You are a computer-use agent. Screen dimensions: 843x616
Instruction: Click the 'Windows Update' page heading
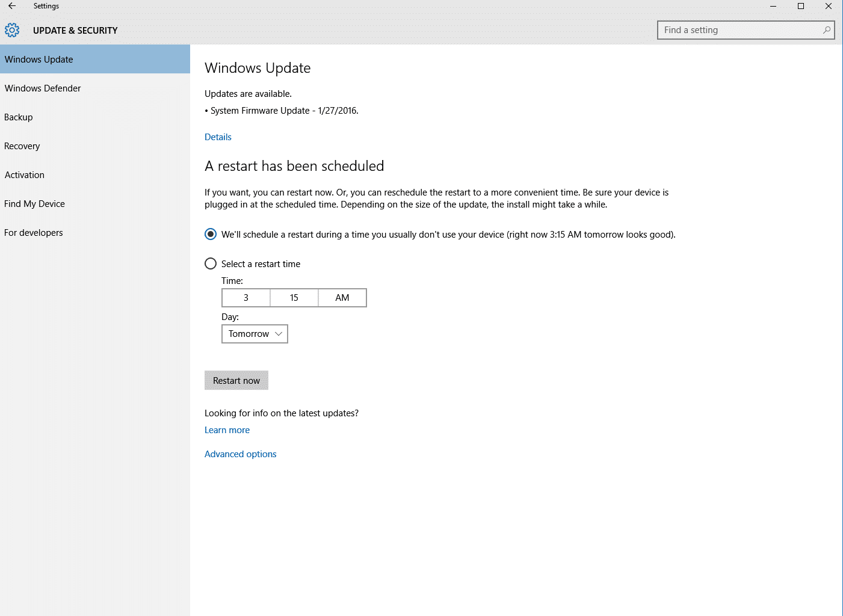[258, 68]
